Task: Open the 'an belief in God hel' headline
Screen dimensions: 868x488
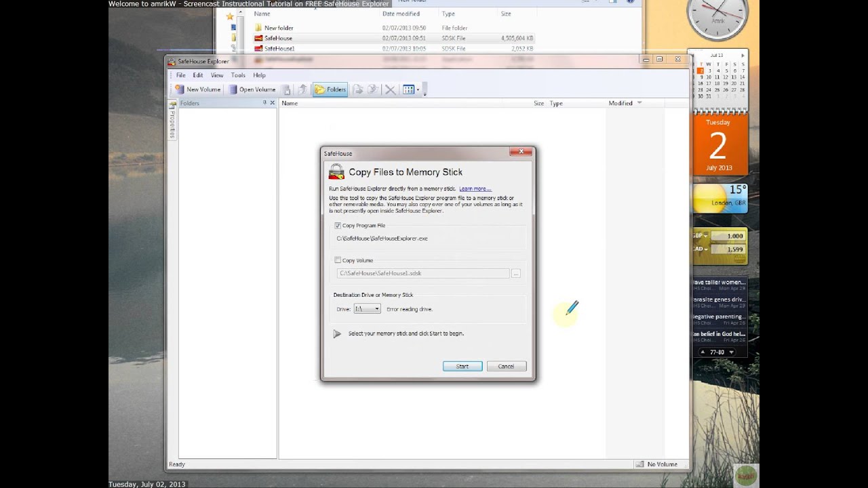Action: tap(719, 334)
